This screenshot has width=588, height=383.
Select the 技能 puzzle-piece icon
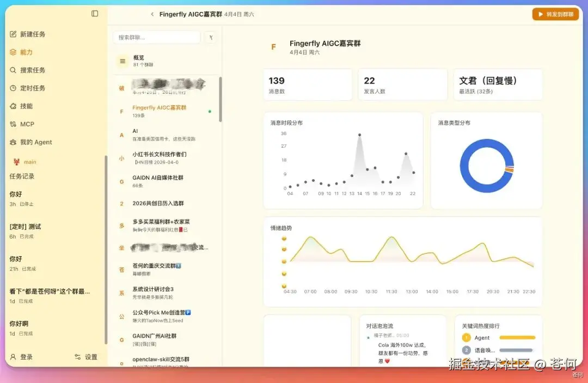(13, 106)
